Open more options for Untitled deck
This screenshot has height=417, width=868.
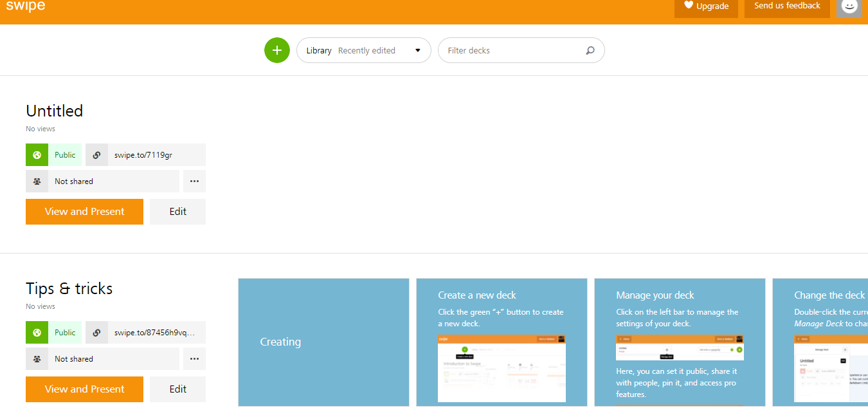(x=194, y=181)
